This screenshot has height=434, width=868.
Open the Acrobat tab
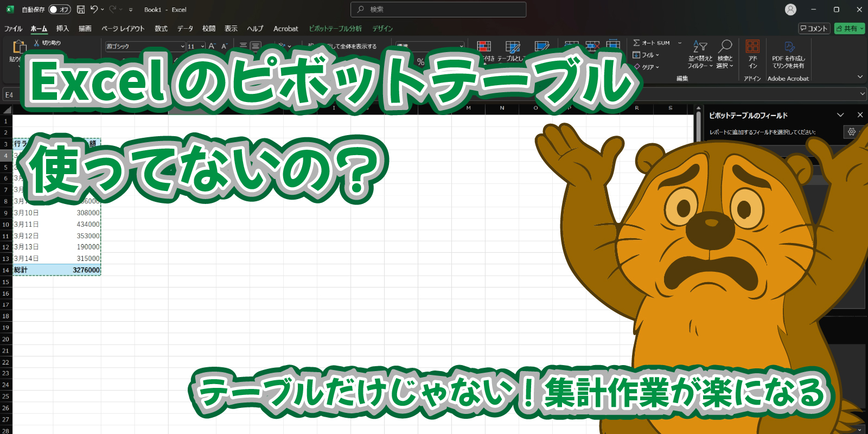(286, 29)
